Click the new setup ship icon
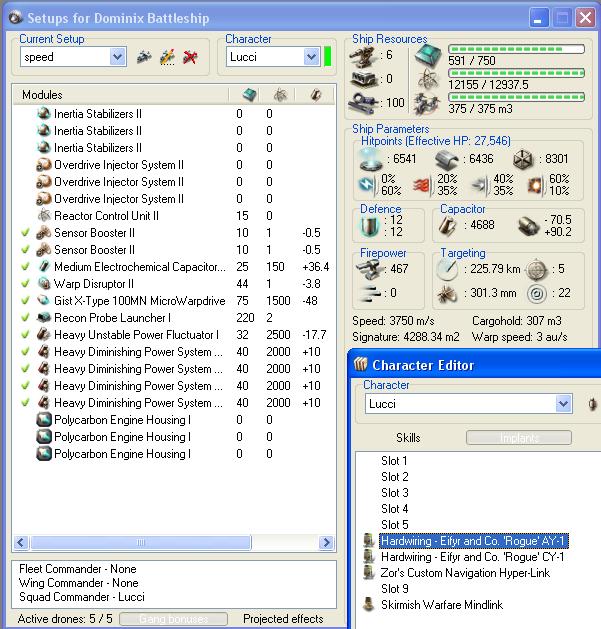Image resolution: width=601 pixels, height=629 pixels. click(x=144, y=57)
